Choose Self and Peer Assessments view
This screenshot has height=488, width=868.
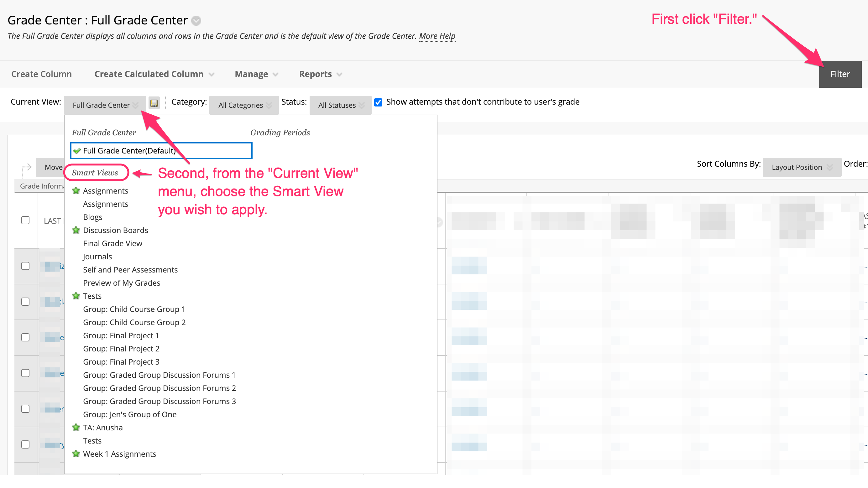pyautogui.click(x=130, y=270)
